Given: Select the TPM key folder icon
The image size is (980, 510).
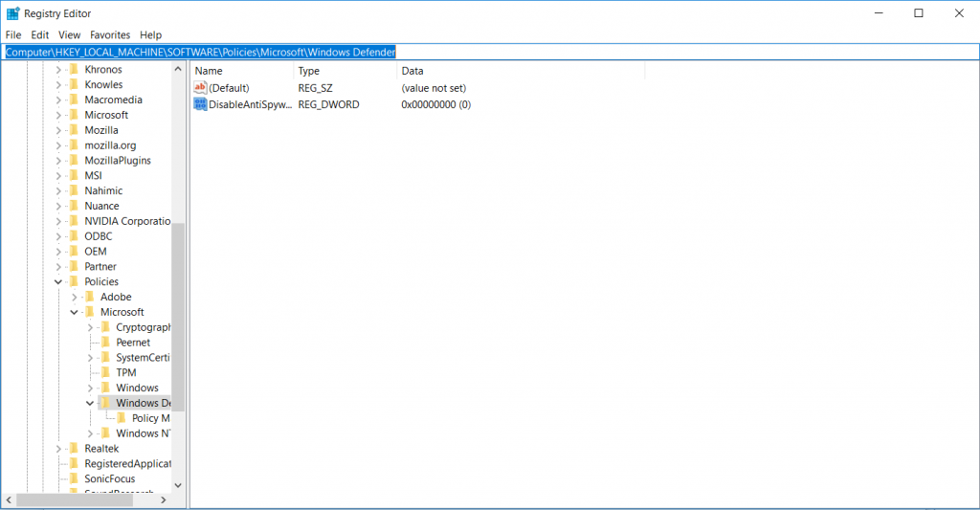Looking at the screenshot, I should [x=105, y=373].
